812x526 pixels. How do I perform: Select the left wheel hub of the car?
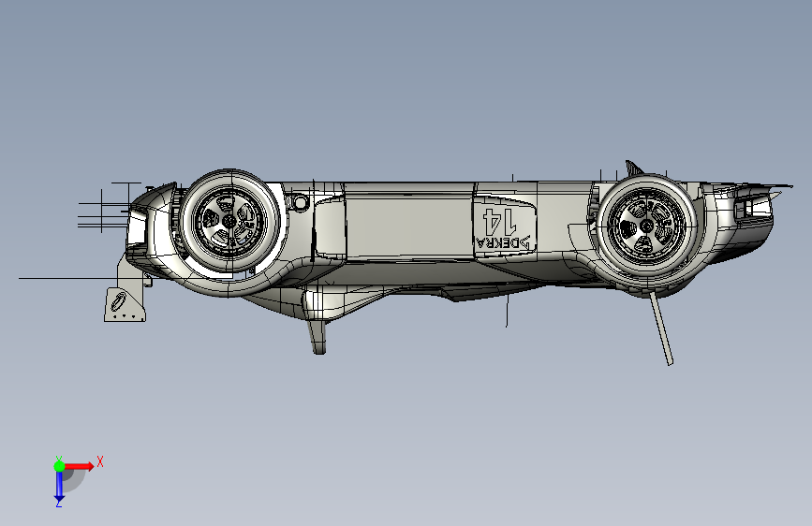pos(229,221)
